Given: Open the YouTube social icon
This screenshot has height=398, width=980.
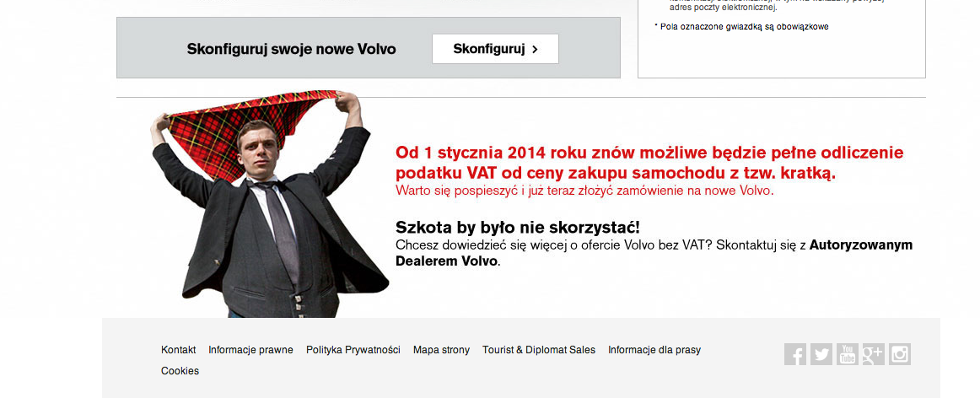Looking at the screenshot, I should pos(848,354).
